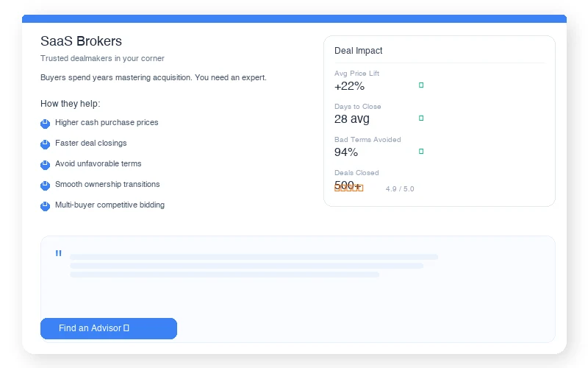
Task: Click the +22% price lift value
Action: 349,86
